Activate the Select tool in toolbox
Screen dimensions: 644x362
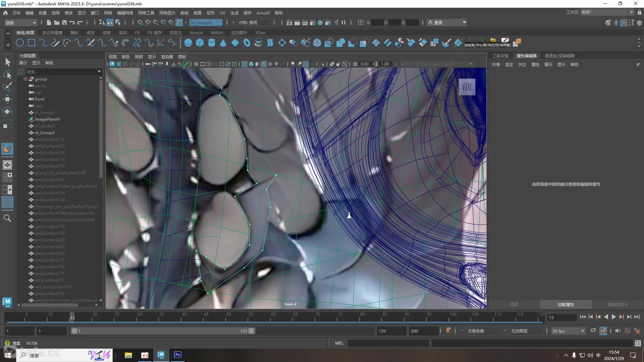[x=7, y=62]
